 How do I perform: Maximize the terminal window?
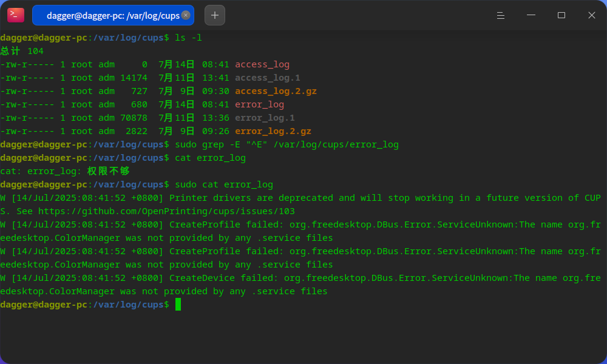pos(561,15)
